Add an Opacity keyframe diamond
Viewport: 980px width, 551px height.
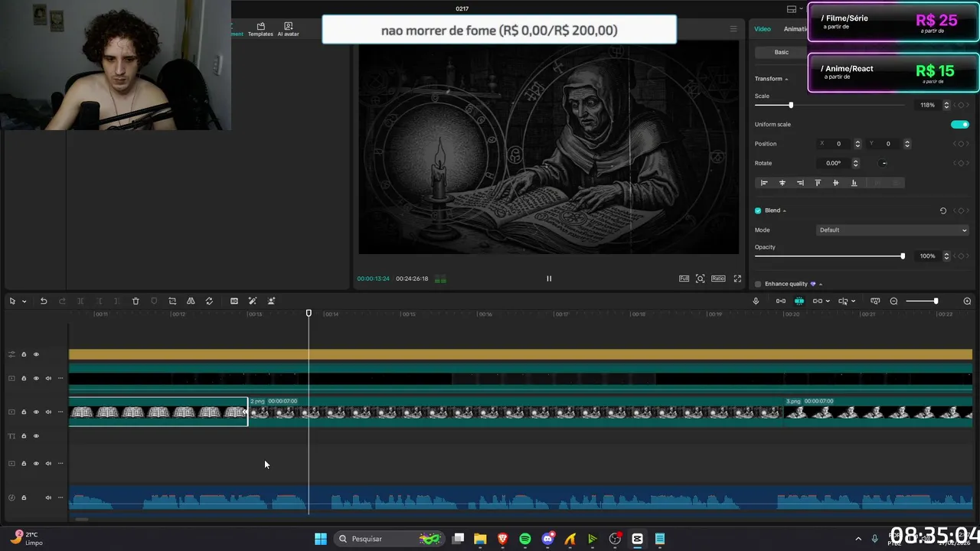pyautogui.click(x=960, y=256)
